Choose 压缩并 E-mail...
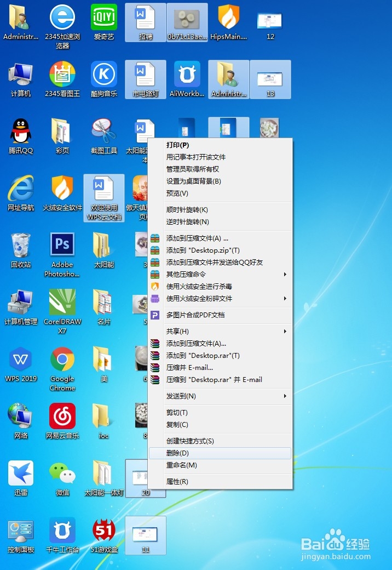 coord(220,368)
